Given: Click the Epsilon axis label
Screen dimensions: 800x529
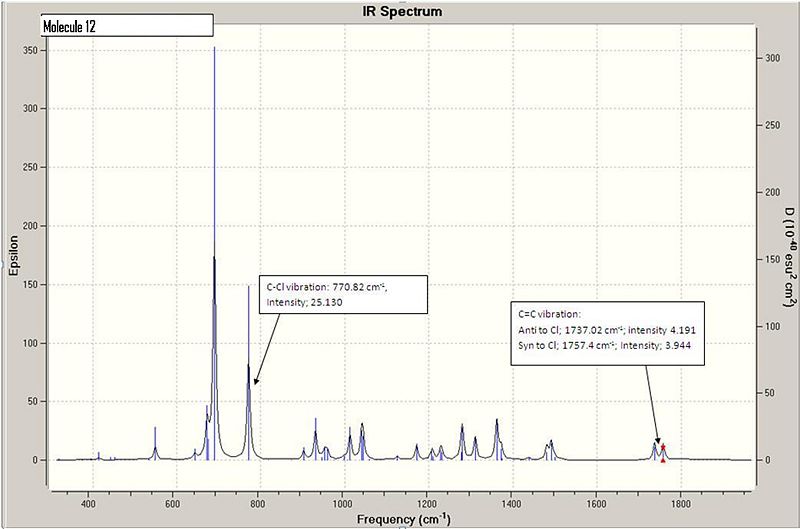Looking at the screenshot, I should click(13, 255).
